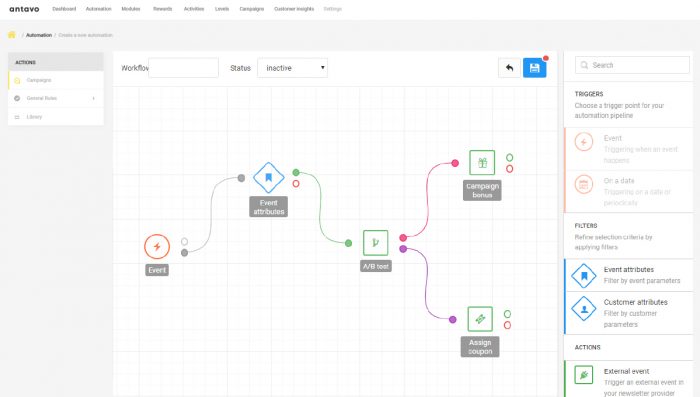Click 'Event attributes' label on the canvas node
Image resolution: width=700 pixels, height=397 pixels.
click(x=269, y=207)
